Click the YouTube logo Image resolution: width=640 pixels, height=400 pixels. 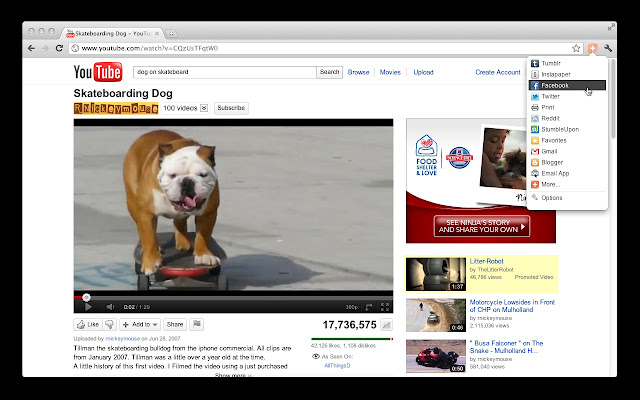(98, 72)
